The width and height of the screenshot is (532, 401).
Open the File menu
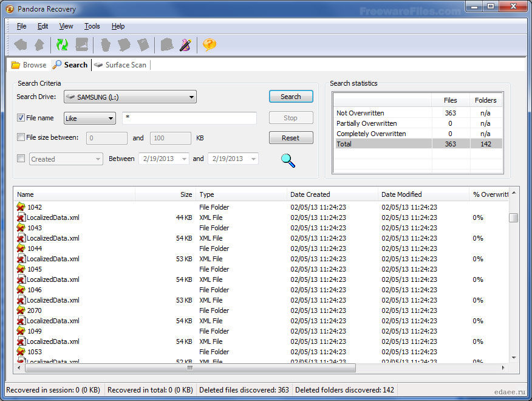(21, 26)
